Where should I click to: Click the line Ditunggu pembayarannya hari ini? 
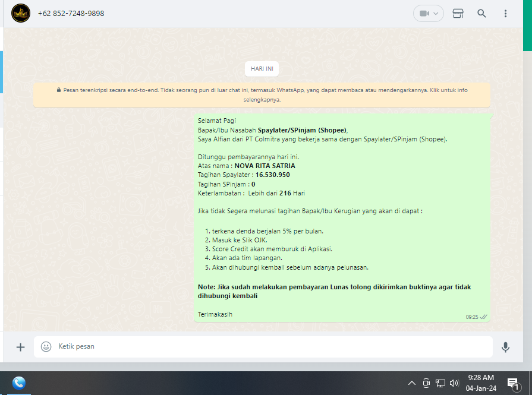[248, 157]
